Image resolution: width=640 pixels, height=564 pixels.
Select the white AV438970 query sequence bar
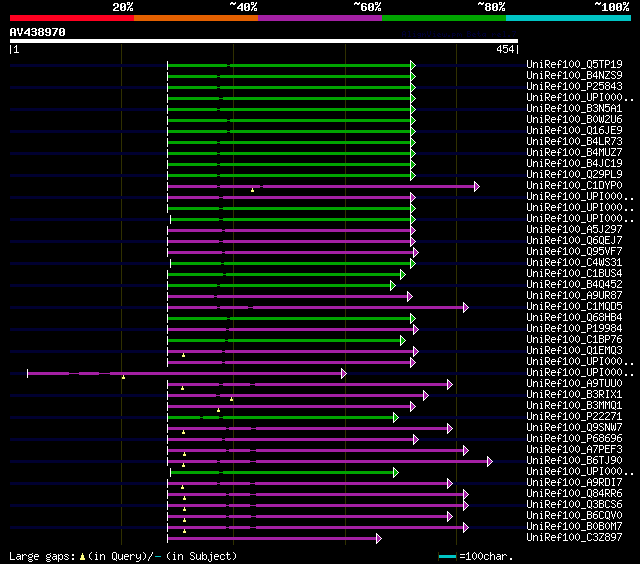pyautogui.click(x=264, y=41)
